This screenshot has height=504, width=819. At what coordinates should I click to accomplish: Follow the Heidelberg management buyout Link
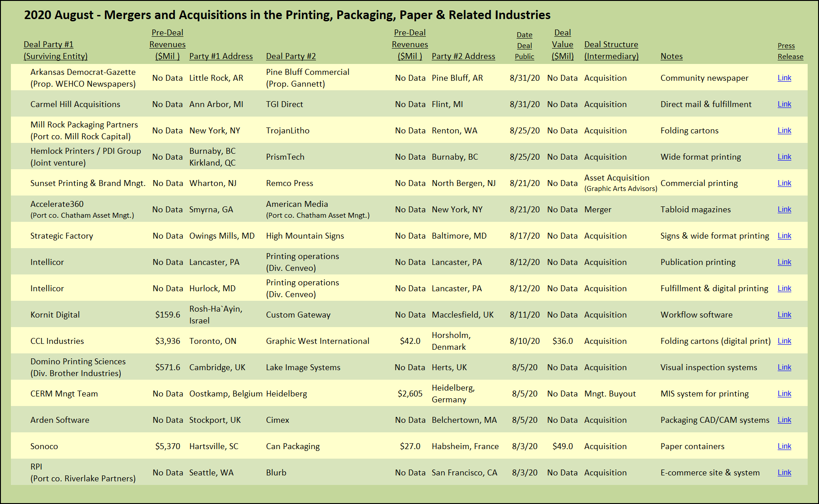click(784, 393)
